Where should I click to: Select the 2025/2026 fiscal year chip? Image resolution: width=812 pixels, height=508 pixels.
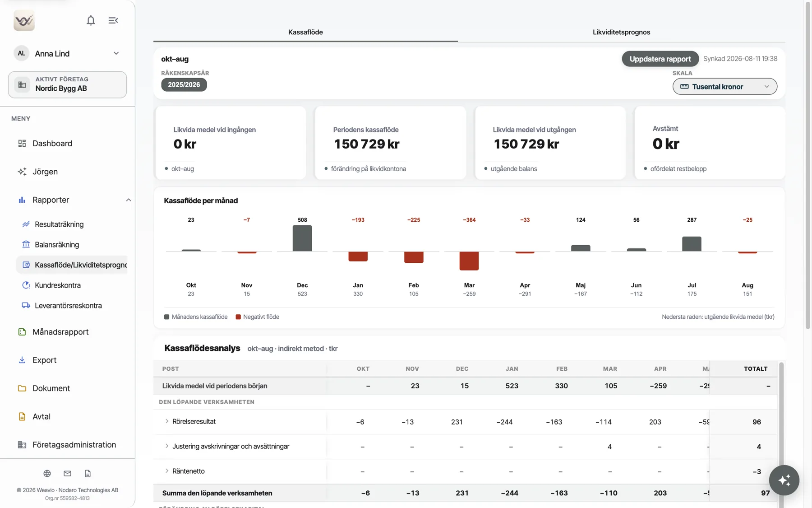click(184, 85)
